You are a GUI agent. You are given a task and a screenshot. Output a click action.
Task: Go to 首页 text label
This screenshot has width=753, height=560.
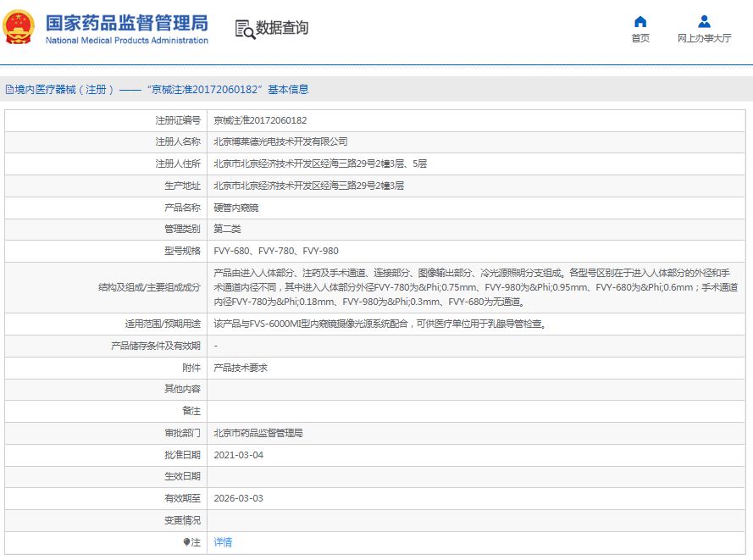[640, 38]
